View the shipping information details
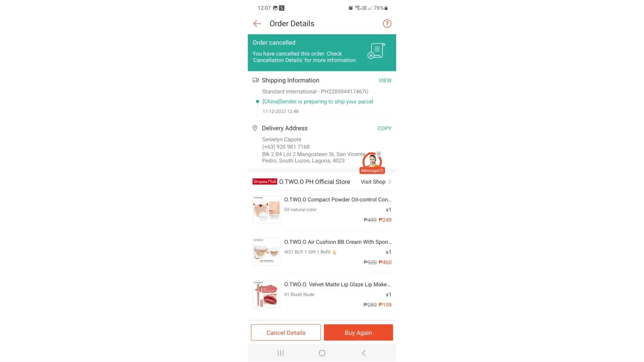The height and width of the screenshot is (362, 644). 385,80
